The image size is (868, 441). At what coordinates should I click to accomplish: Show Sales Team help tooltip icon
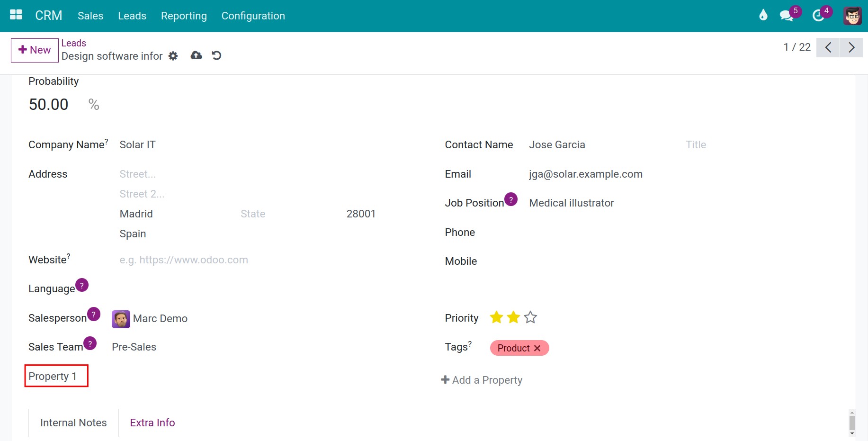click(90, 343)
